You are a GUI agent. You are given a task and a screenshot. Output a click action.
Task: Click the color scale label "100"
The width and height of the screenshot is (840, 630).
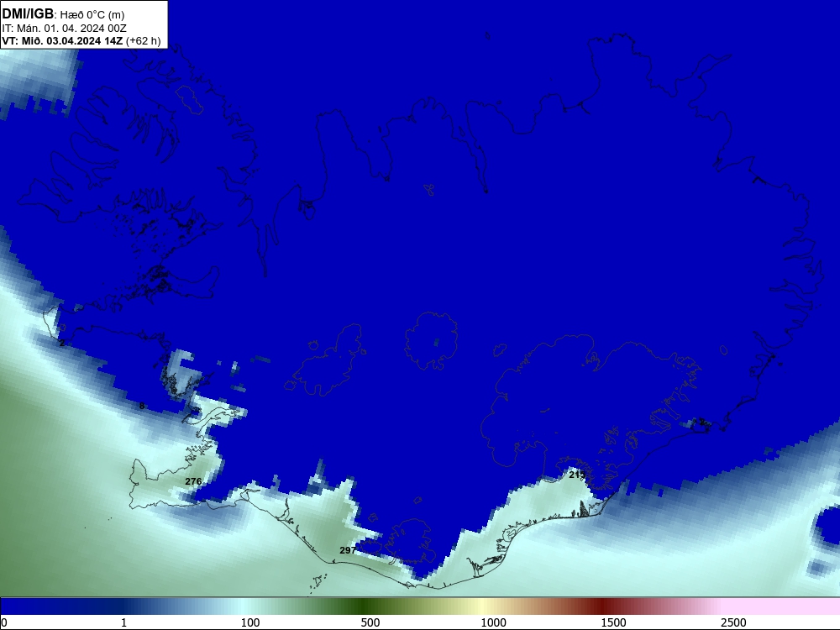[250, 622]
